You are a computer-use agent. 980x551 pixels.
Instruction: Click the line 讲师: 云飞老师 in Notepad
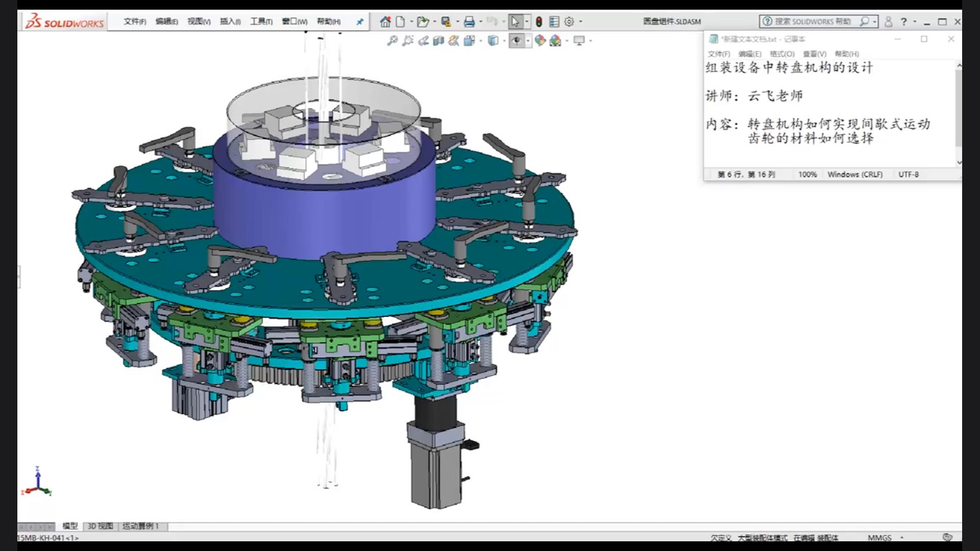pyautogui.click(x=754, y=96)
